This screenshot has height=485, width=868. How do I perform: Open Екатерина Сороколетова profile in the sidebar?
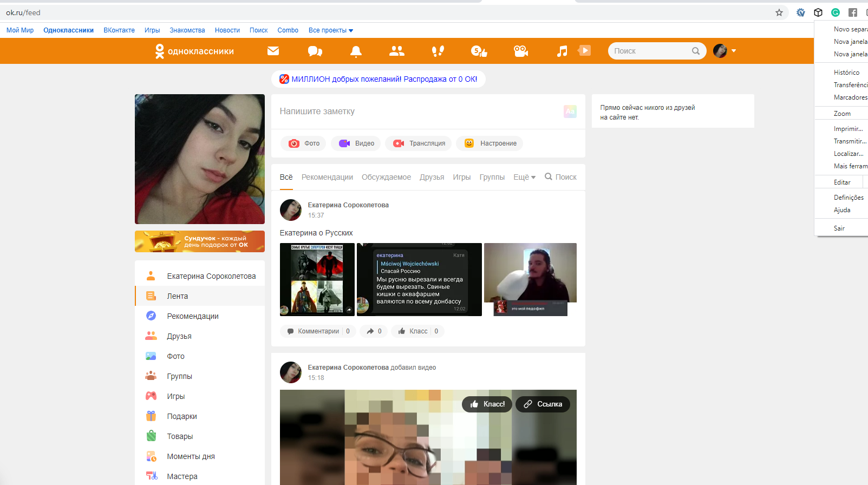pos(200,276)
